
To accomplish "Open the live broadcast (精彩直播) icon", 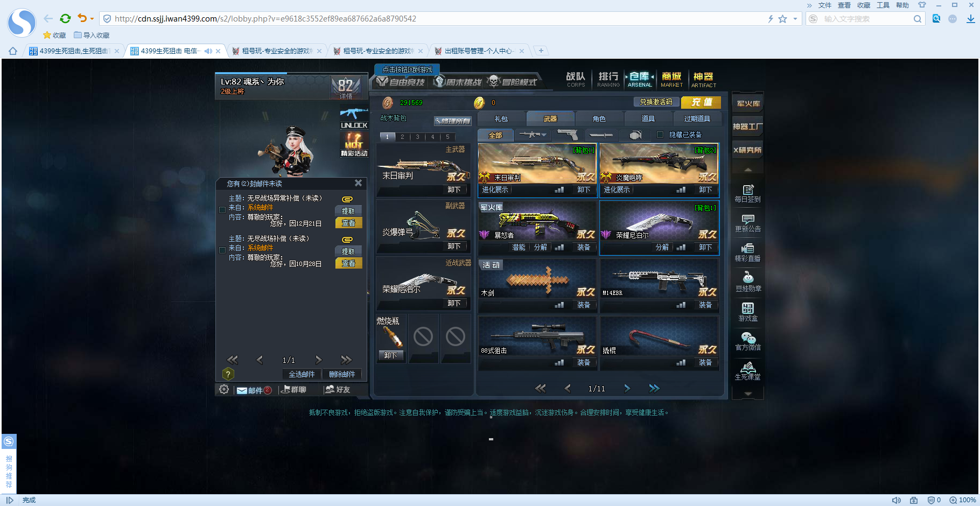I will tap(748, 253).
